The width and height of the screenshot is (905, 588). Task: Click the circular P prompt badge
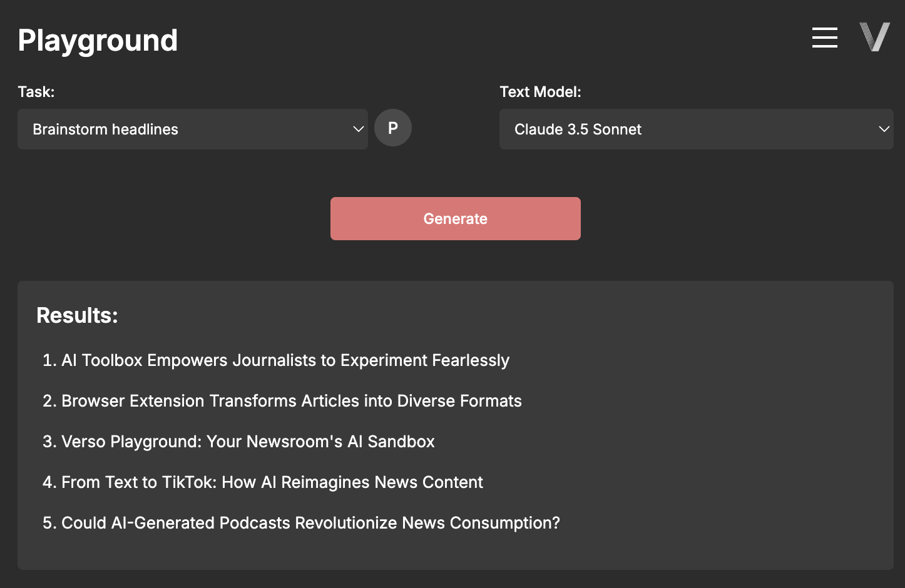click(x=393, y=128)
